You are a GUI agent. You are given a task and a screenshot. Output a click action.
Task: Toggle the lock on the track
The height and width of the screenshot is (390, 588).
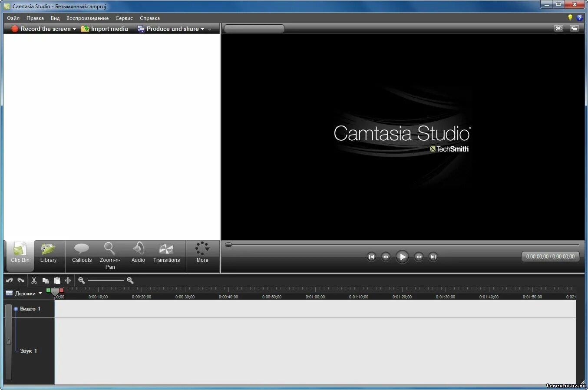point(8,342)
